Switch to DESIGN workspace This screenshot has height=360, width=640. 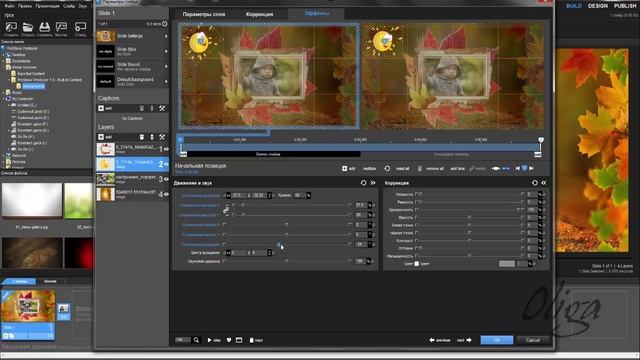598,6
